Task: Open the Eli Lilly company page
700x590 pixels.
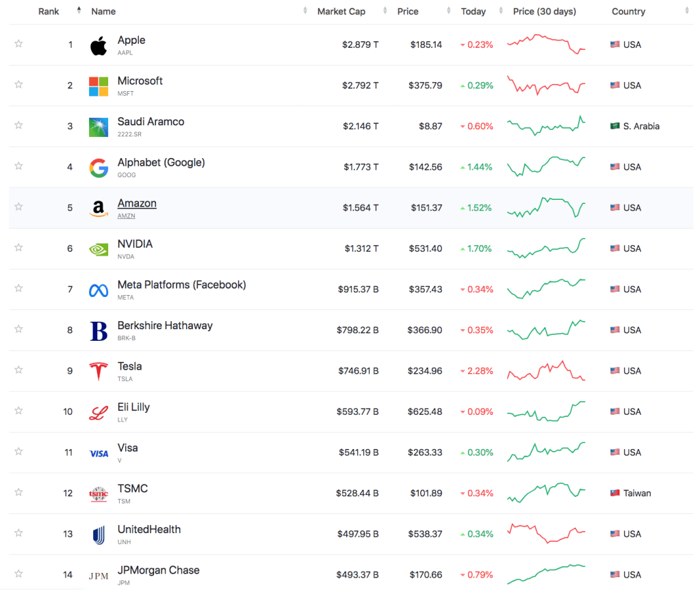Action: (x=133, y=407)
